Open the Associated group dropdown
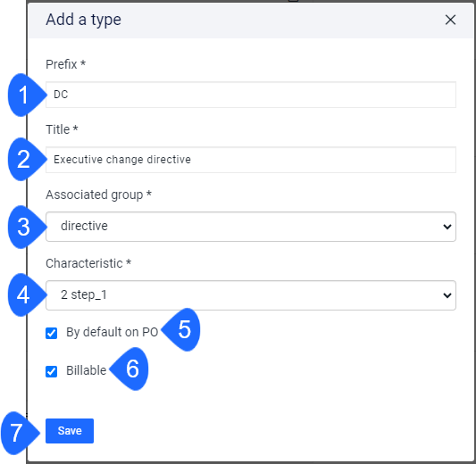Screen dimensions: 476x464 pos(251,227)
